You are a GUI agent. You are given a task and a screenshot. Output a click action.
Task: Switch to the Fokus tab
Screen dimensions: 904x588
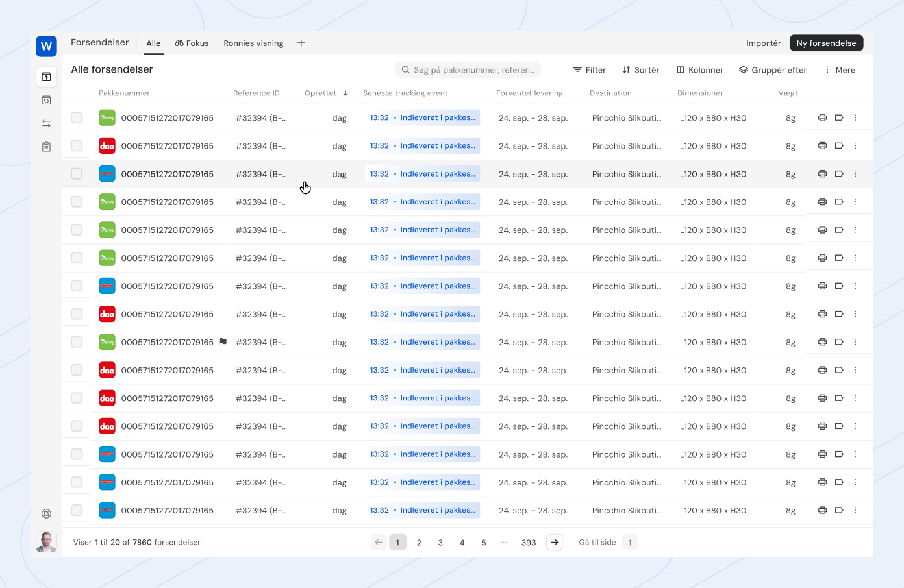coord(192,43)
